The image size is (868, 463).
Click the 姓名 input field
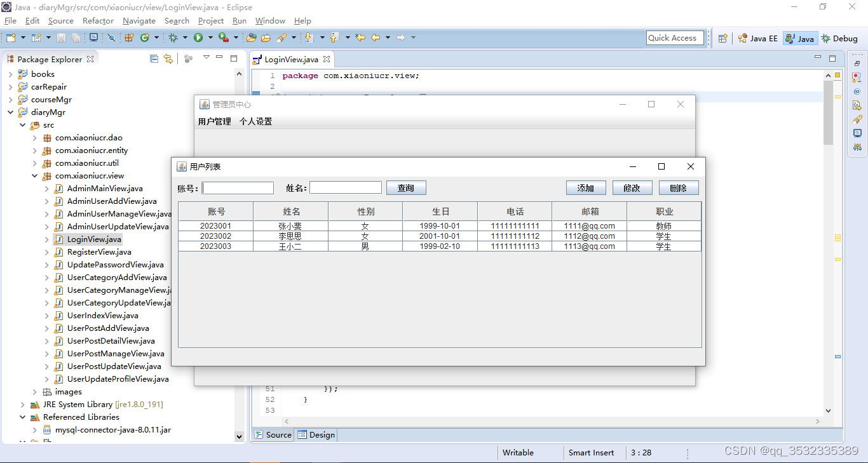coord(346,188)
